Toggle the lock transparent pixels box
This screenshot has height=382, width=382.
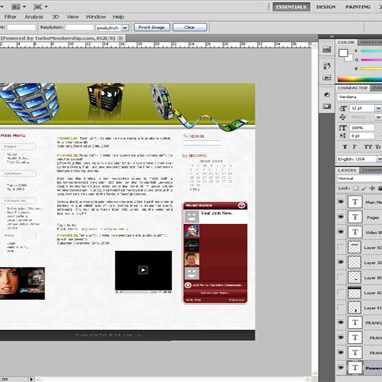355,188
